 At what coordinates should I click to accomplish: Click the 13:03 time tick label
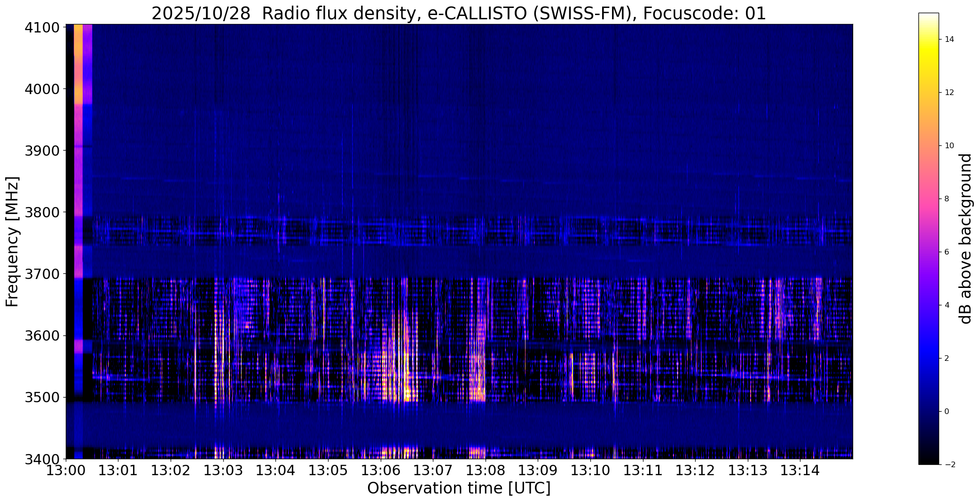(x=223, y=470)
